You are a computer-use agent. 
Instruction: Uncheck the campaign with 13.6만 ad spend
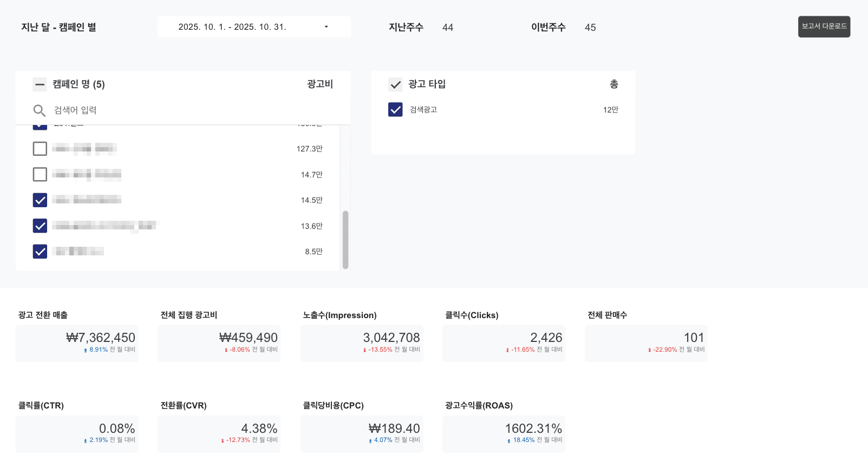(40, 226)
